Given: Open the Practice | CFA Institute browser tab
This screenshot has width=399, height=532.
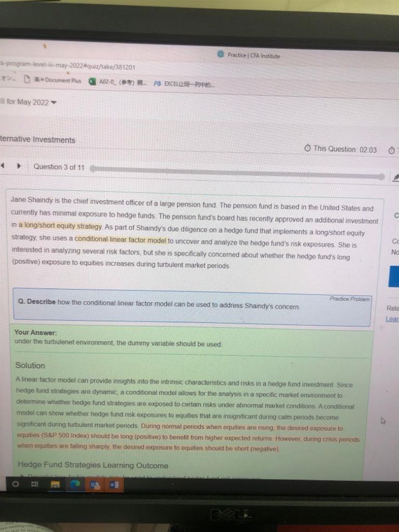Looking at the screenshot, I should [x=249, y=55].
